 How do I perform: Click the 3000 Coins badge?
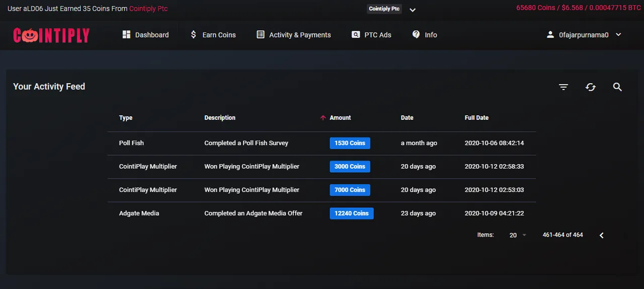350,167
